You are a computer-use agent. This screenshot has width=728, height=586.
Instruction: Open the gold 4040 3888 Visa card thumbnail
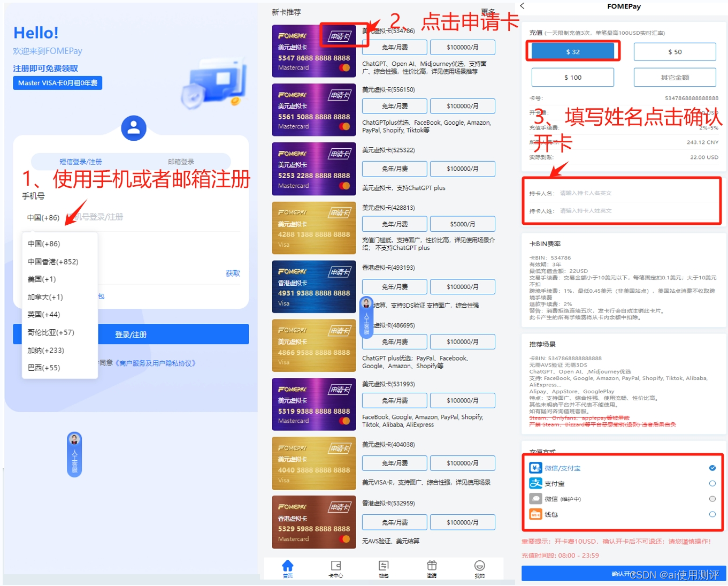[x=314, y=463]
